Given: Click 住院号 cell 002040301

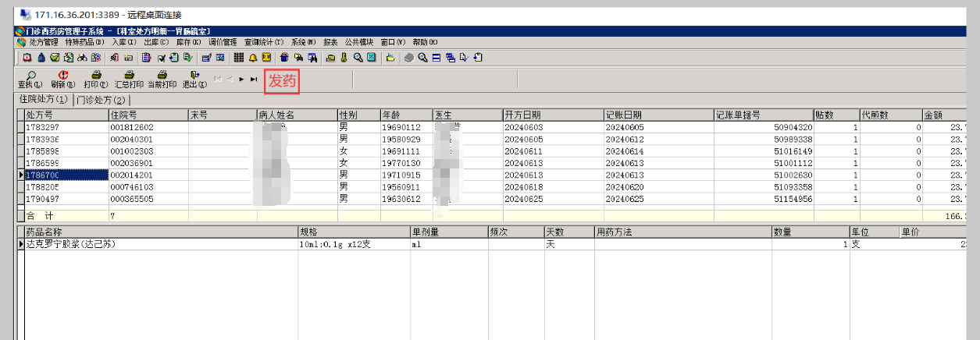Looking at the screenshot, I should 148,139.
